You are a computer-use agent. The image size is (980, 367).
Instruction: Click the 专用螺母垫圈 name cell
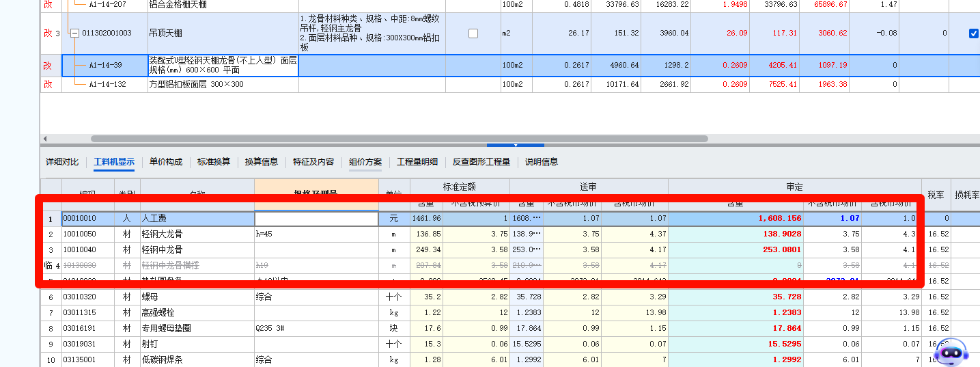[197, 328]
